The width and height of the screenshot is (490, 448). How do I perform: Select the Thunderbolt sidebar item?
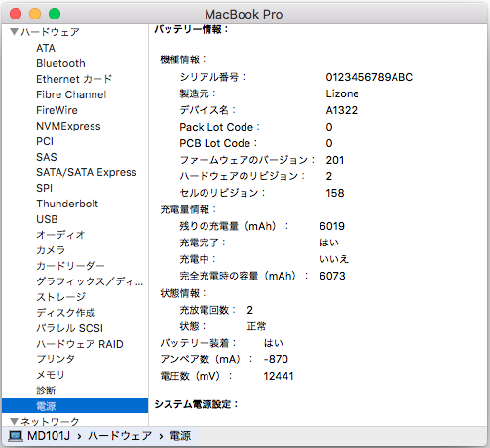(67, 204)
